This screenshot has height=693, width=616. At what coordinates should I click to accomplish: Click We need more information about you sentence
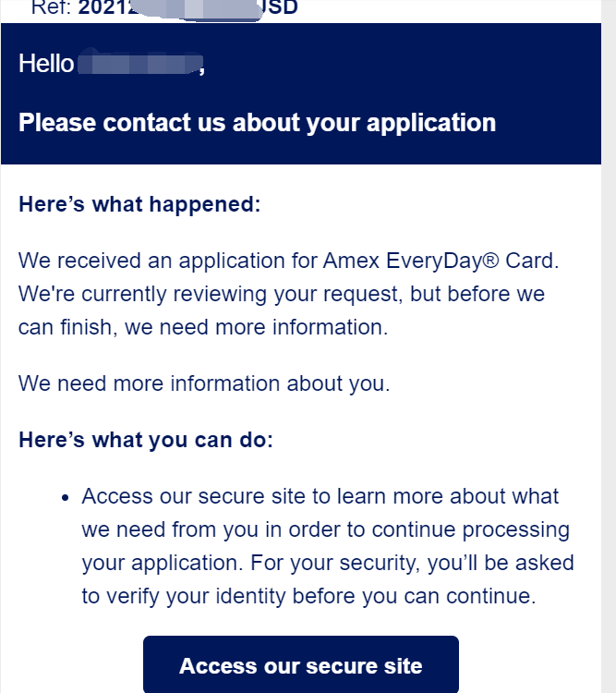(x=204, y=383)
